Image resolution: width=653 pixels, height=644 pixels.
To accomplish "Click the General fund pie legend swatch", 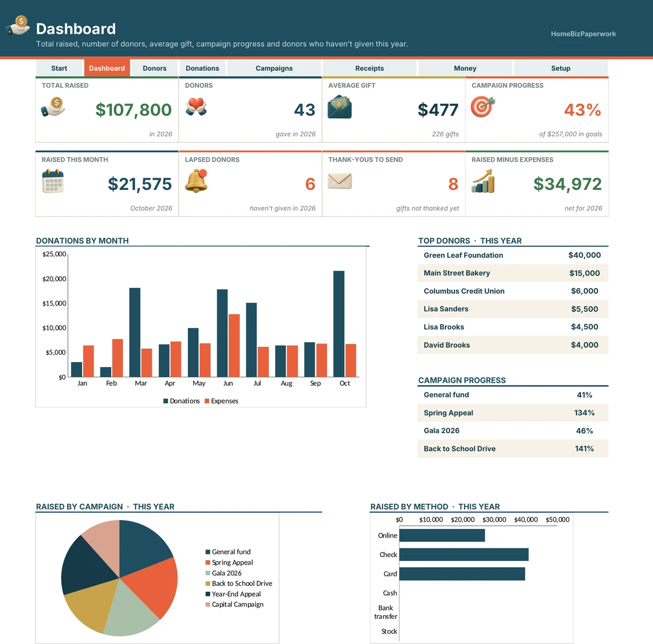I will tap(208, 552).
